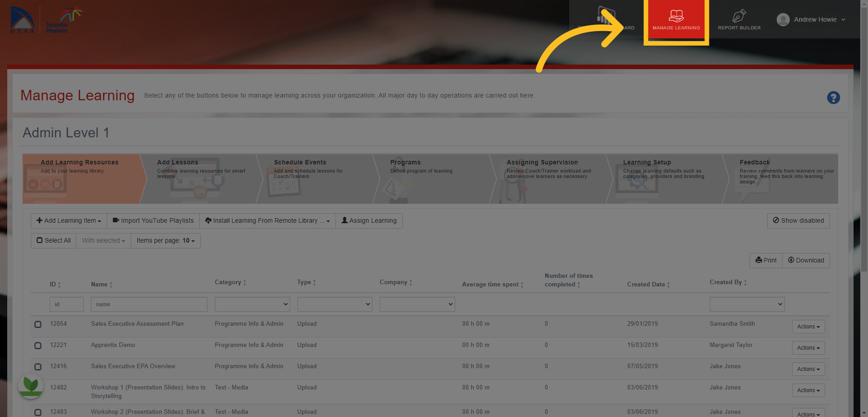Viewport: 868px width, 417px height.
Task: Expand Install Learning From Remote Library menu
Action: point(268,220)
